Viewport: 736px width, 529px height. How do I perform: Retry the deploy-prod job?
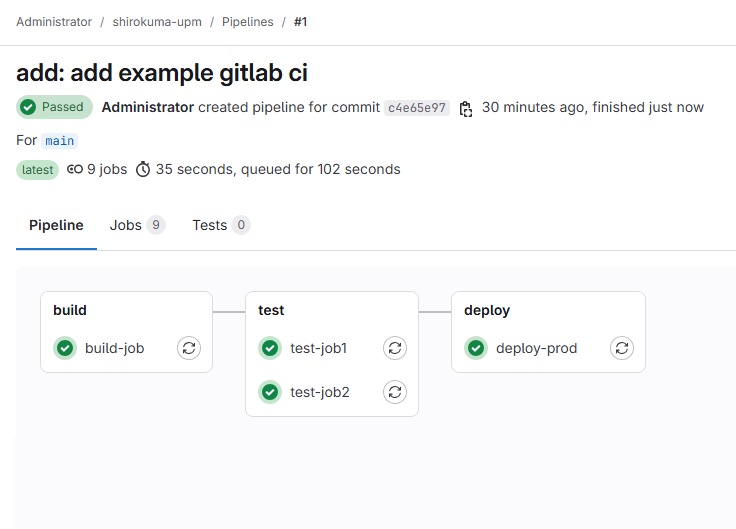pos(622,348)
